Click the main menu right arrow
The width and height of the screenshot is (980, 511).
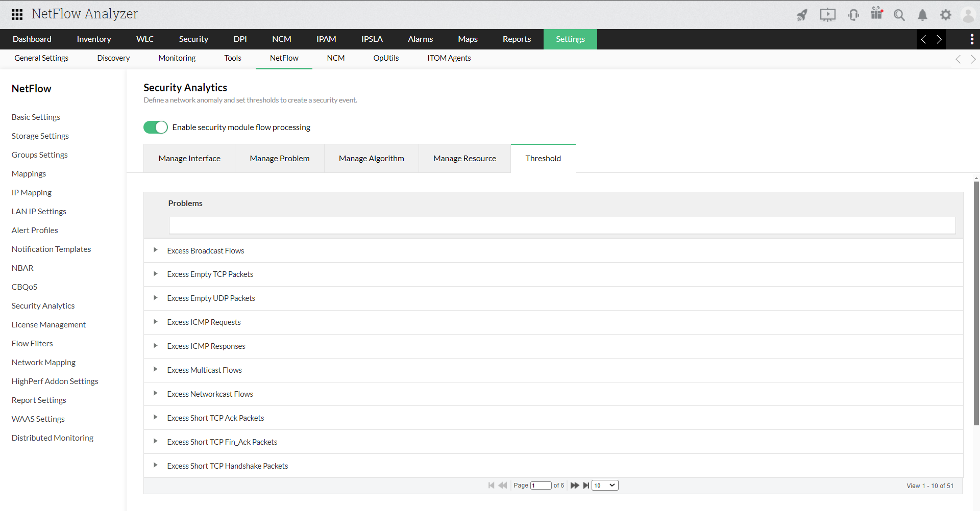939,39
